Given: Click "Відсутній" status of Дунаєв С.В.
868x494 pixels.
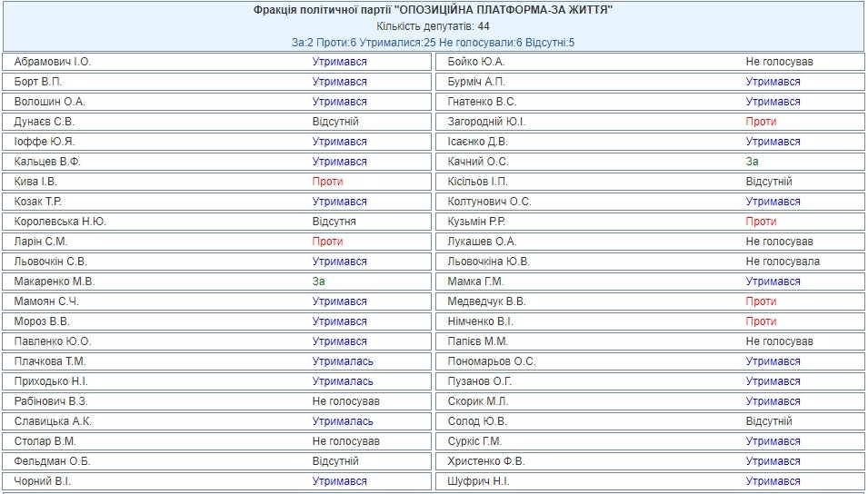Looking at the screenshot, I should (x=335, y=122).
